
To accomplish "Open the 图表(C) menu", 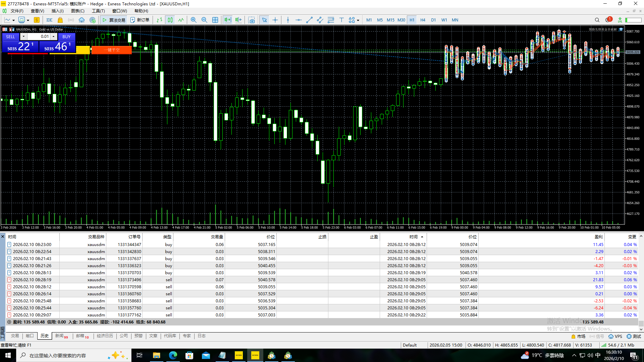I will [77, 11].
